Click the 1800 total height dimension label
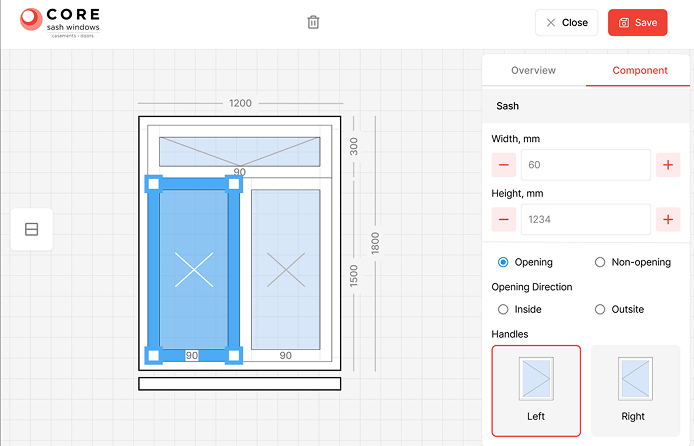The height and width of the screenshot is (446, 694). (x=375, y=243)
